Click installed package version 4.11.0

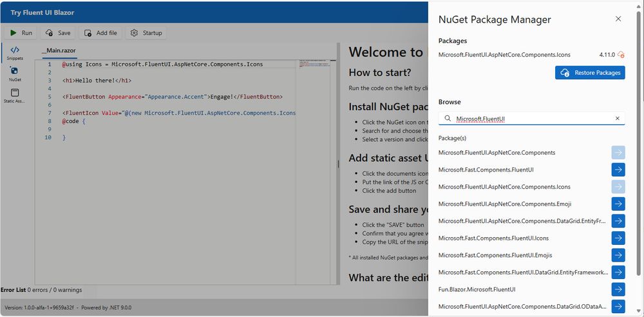(607, 55)
